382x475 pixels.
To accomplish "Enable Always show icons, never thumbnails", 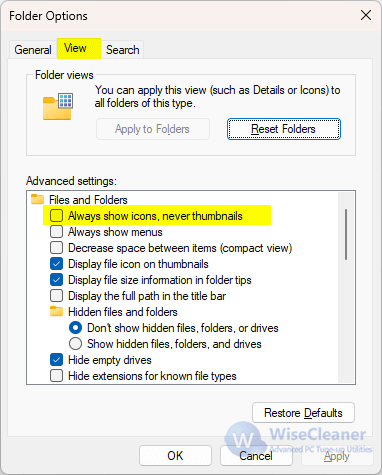I will [57, 216].
